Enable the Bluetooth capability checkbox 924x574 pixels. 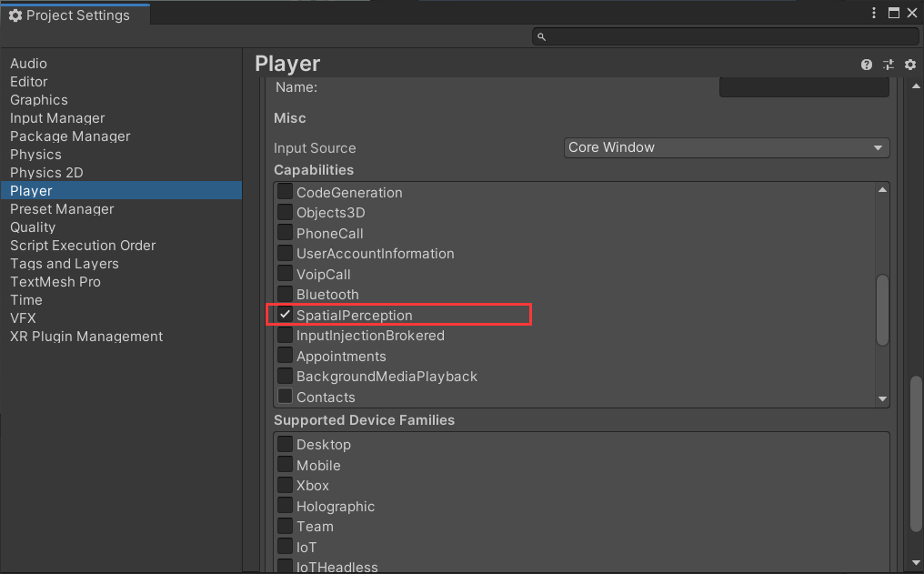click(x=286, y=295)
